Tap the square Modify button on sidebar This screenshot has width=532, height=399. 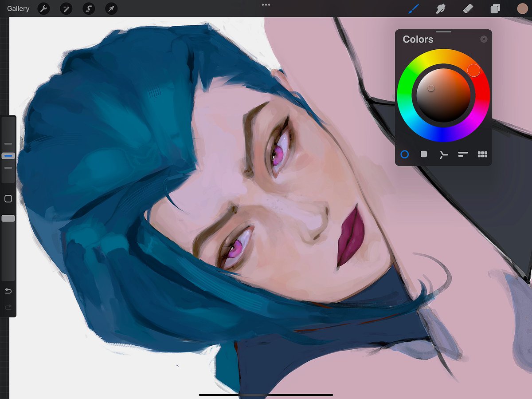click(x=8, y=199)
